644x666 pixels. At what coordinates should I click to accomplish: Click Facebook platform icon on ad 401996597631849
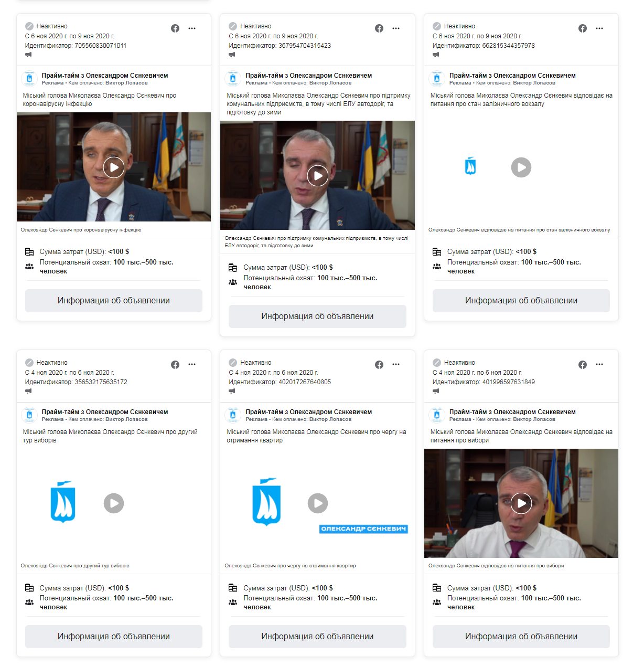coord(583,365)
